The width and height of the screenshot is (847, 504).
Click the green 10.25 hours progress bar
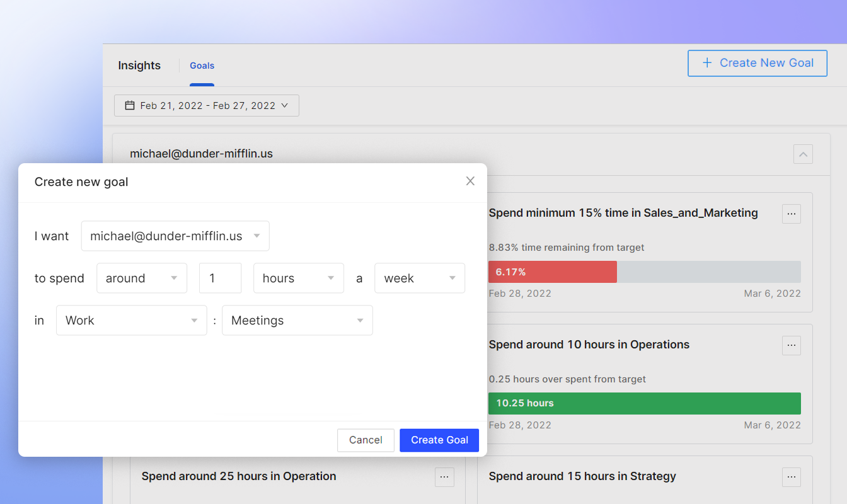[645, 403]
